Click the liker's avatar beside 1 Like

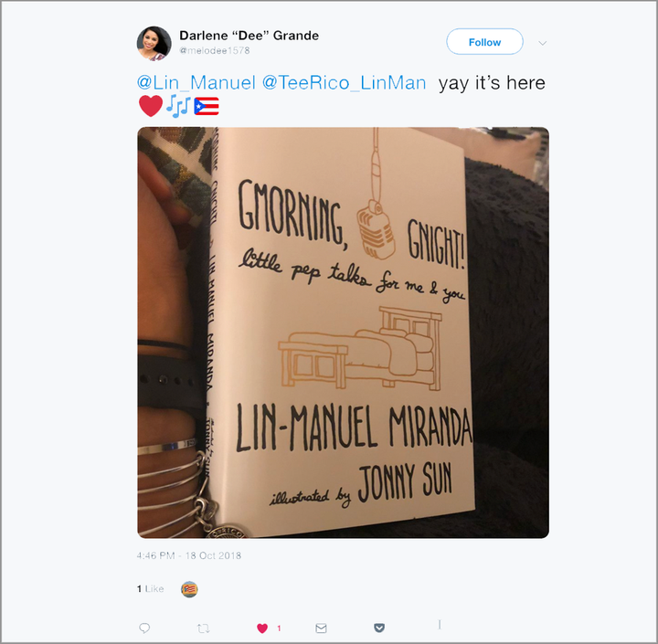coord(189,589)
